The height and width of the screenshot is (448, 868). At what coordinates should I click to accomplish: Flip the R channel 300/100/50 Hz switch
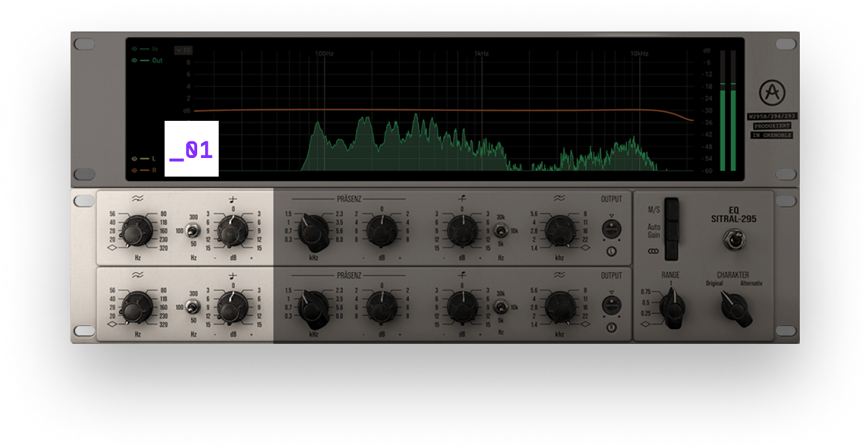pyautogui.click(x=193, y=307)
